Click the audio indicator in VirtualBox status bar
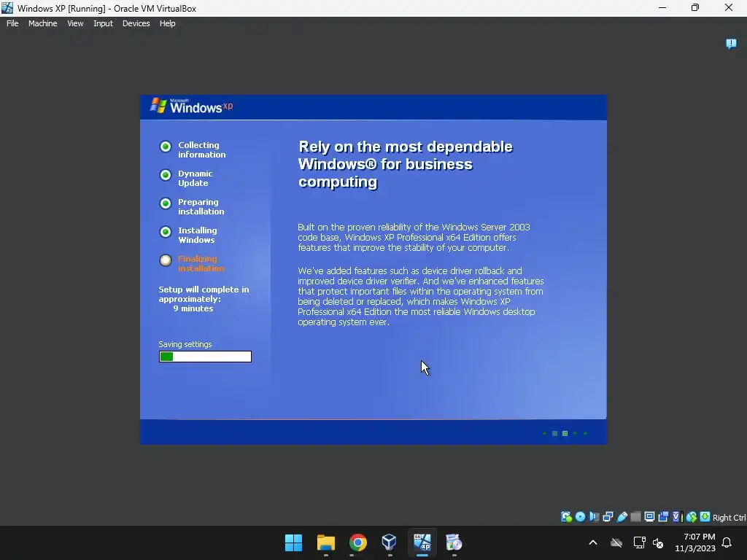This screenshot has height=560, width=747. (594, 517)
